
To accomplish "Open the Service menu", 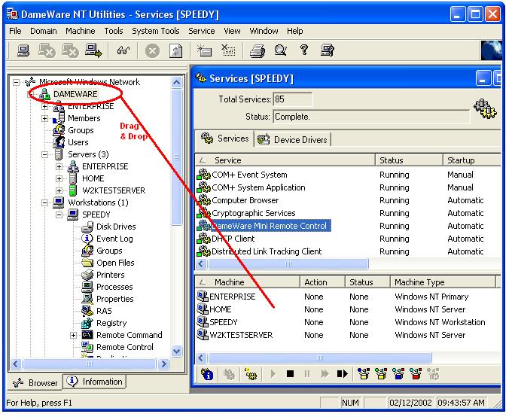I will click(x=202, y=31).
